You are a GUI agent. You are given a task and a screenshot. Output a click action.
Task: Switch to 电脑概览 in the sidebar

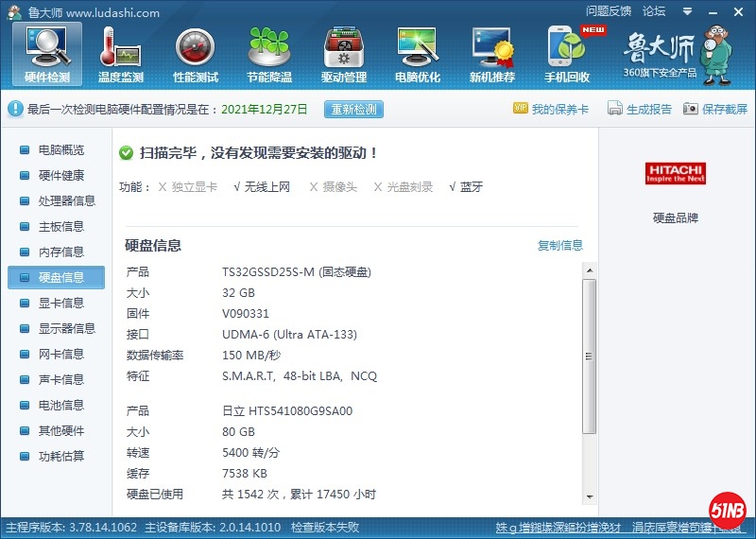(60, 150)
